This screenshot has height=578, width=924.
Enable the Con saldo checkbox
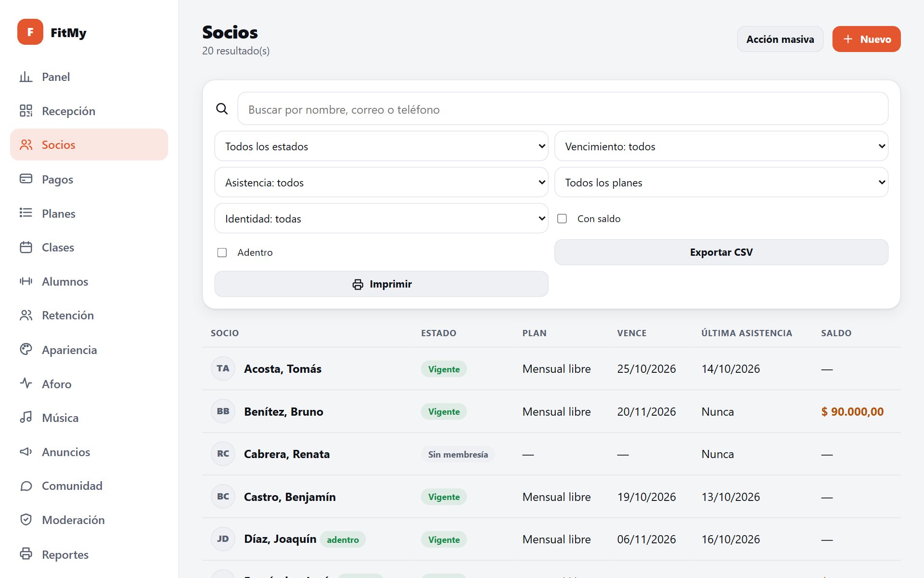point(562,219)
